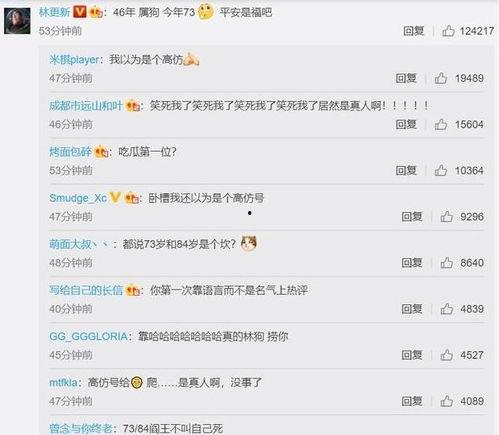Image resolution: width=499 pixels, height=435 pixels.
Task: Reply to 米棋player's comment
Action: (406, 78)
